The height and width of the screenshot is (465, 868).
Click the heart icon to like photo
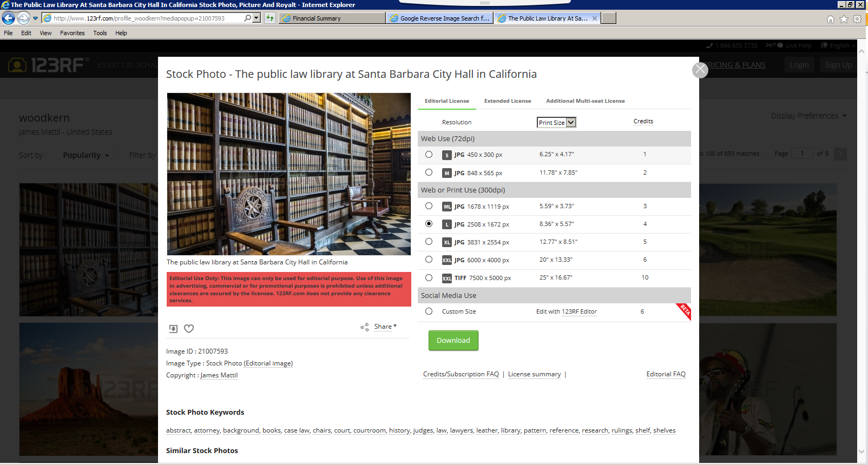[189, 328]
